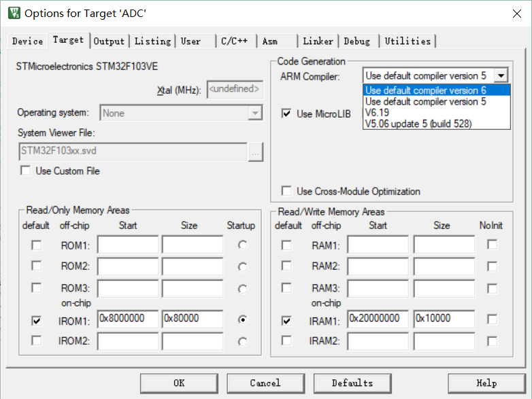Select ROM3 as Startup radio button

pyautogui.click(x=243, y=289)
